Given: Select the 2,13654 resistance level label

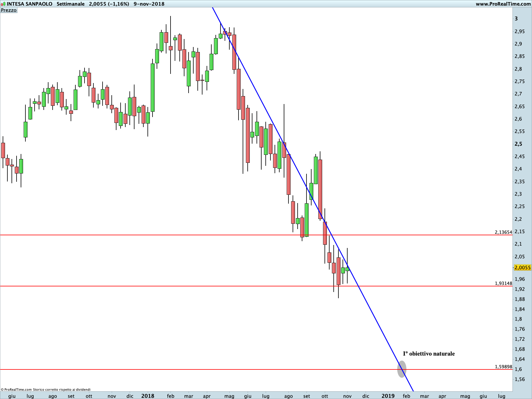Looking at the screenshot, I should (503, 232).
